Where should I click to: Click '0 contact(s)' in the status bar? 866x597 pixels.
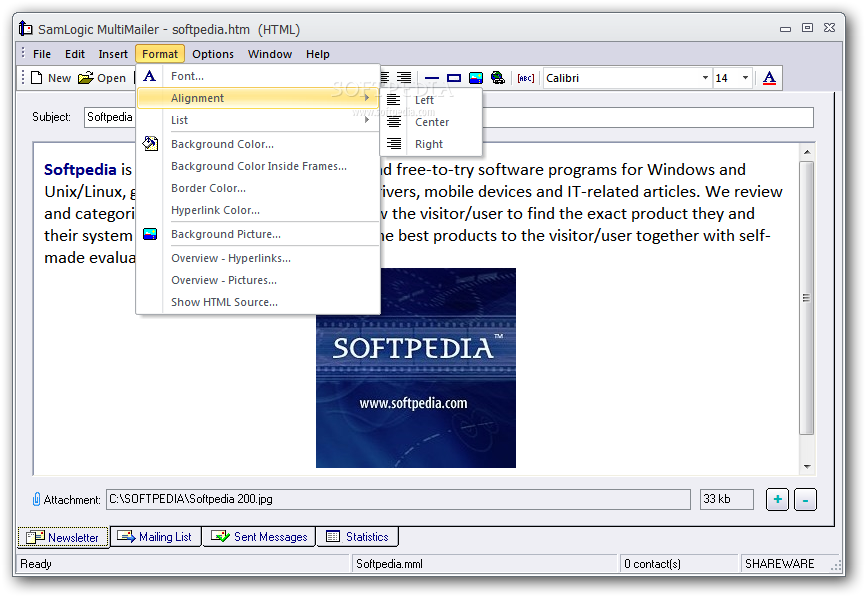coord(652,564)
